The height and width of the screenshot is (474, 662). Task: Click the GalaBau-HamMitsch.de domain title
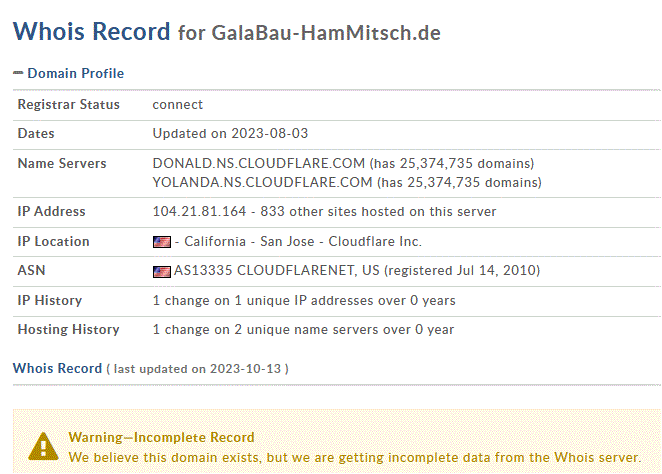[326, 33]
